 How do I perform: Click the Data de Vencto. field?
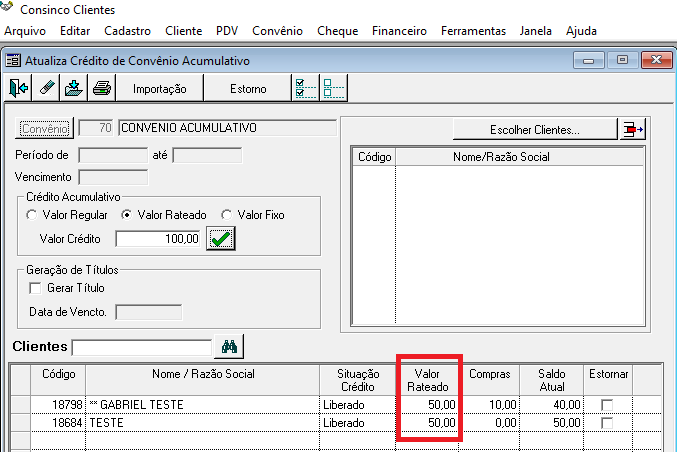coord(149,312)
